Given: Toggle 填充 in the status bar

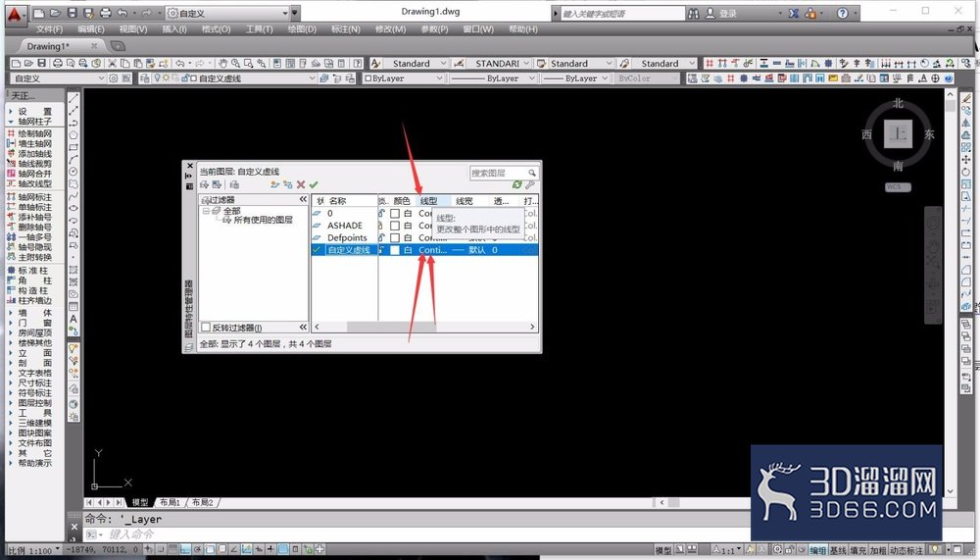Looking at the screenshot, I should [x=858, y=550].
